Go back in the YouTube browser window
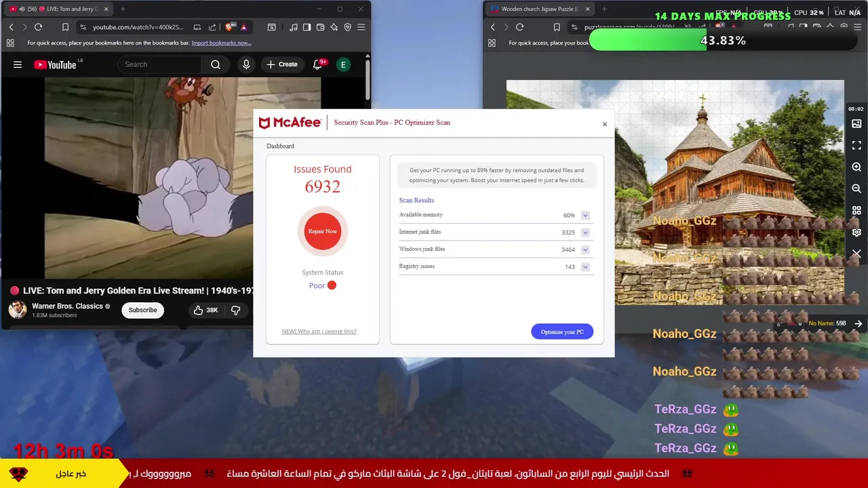868x488 pixels. click(11, 27)
